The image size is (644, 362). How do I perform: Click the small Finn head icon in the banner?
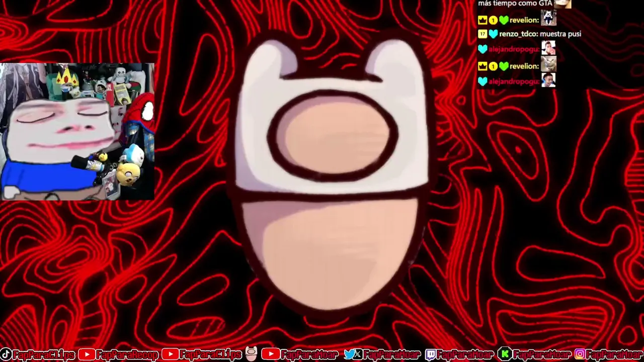[x=251, y=354]
